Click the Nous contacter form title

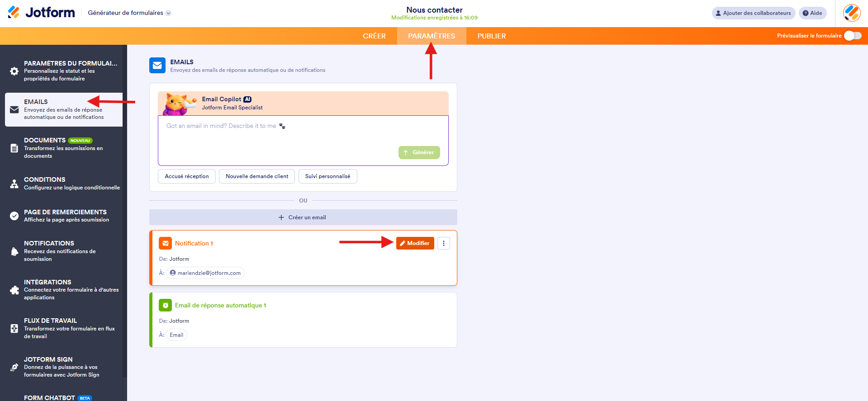(434, 9)
